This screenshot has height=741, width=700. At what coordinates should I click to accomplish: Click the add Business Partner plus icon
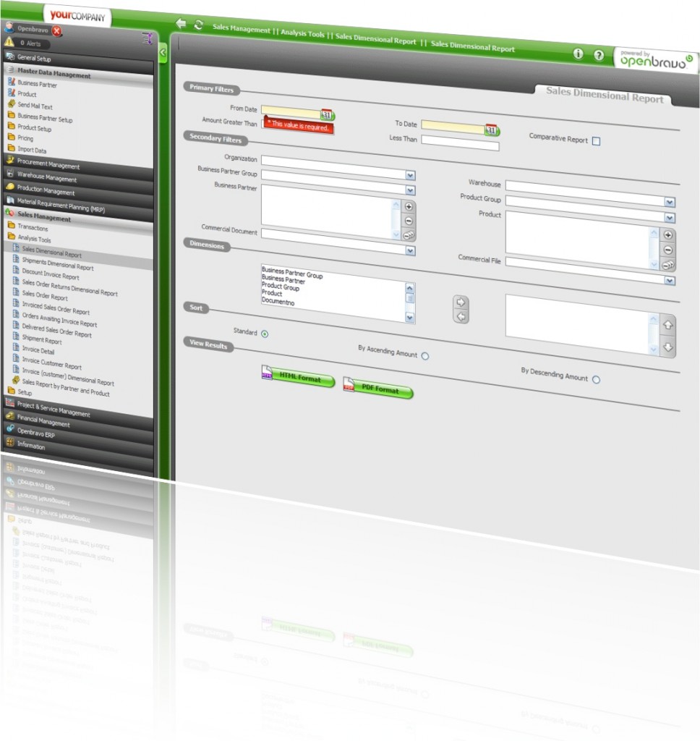(x=409, y=206)
